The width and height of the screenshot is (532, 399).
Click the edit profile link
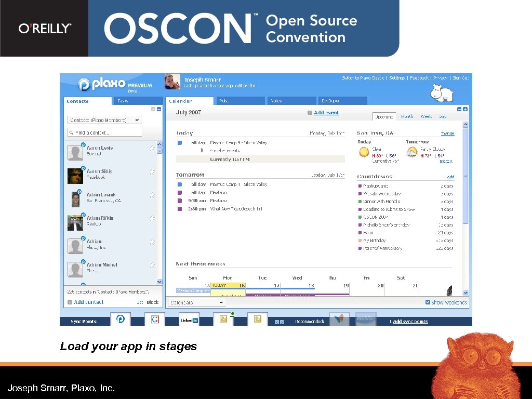(245, 86)
